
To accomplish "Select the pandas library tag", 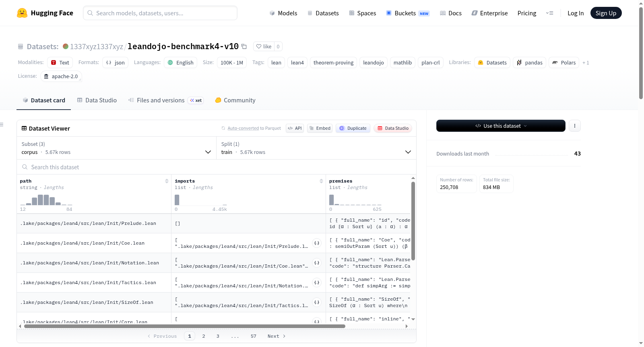I will click(530, 62).
